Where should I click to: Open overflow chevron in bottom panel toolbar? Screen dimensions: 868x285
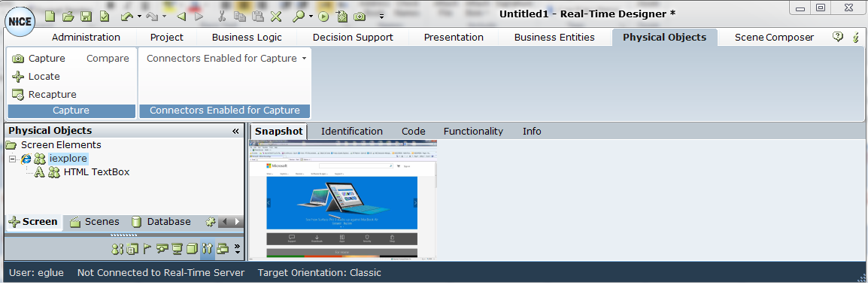tap(238, 249)
